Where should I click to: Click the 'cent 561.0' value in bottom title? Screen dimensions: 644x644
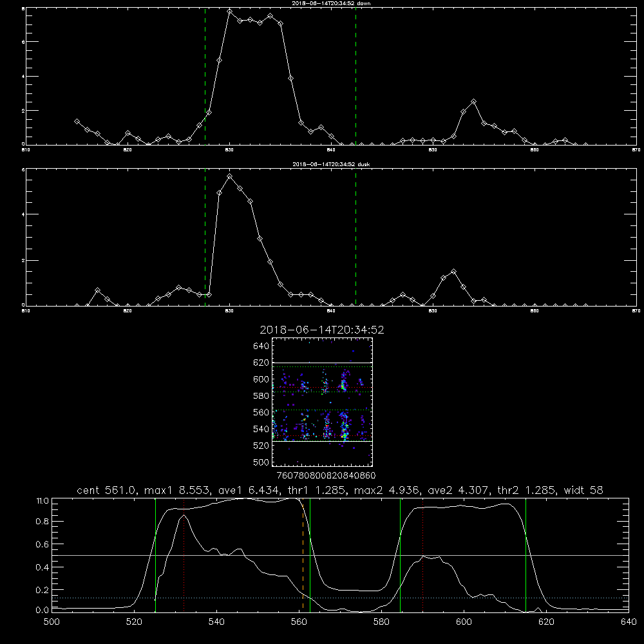click(106, 490)
